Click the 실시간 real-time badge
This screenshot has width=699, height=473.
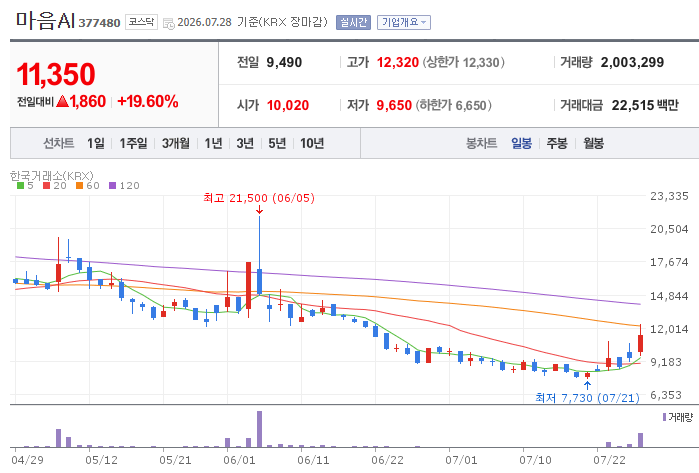pyautogui.click(x=353, y=22)
